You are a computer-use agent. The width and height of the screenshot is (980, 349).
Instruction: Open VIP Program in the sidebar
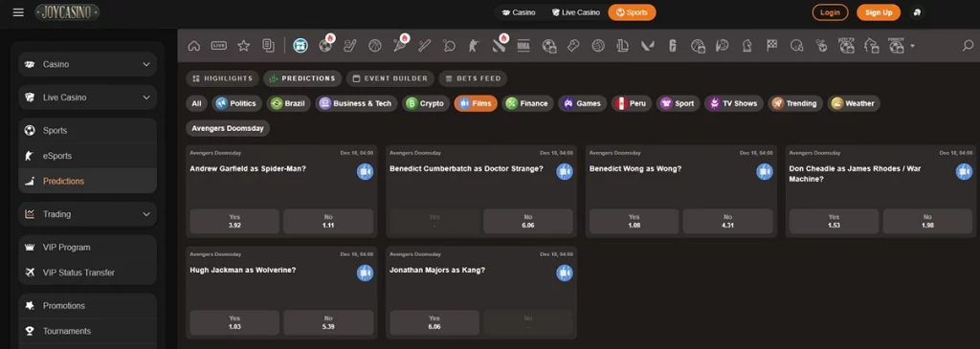(87, 248)
